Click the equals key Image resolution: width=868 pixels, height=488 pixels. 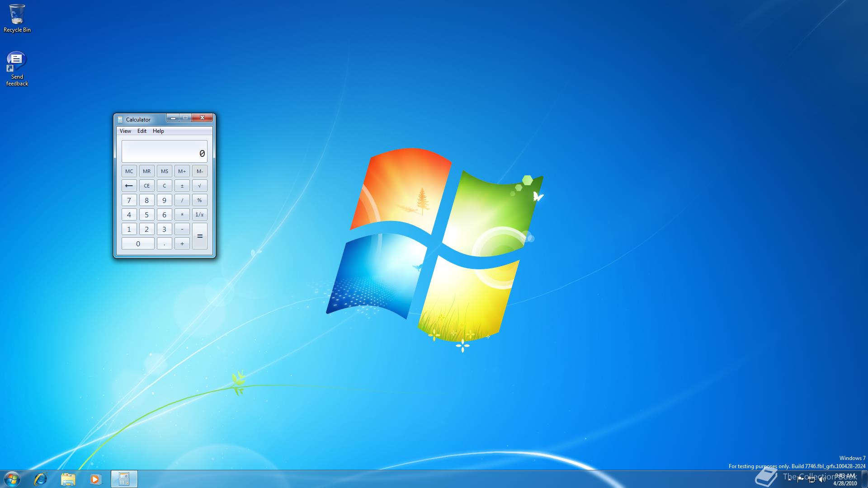(x=199, y=236)
